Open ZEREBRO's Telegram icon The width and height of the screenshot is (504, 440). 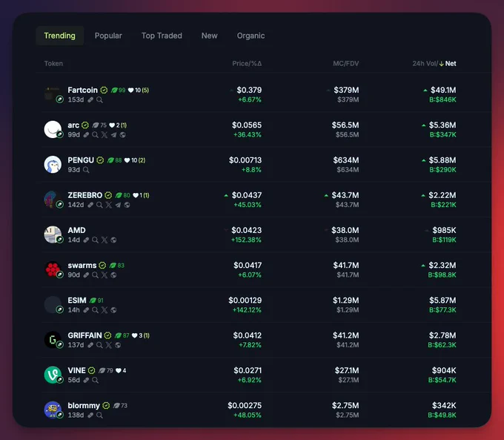click(118, 205)
